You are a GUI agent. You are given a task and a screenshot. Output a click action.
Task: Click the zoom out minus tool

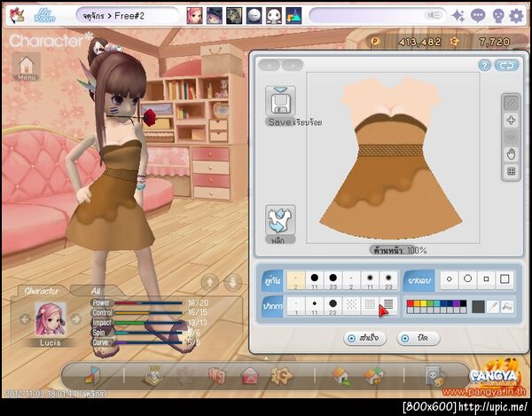click(511, 137)
